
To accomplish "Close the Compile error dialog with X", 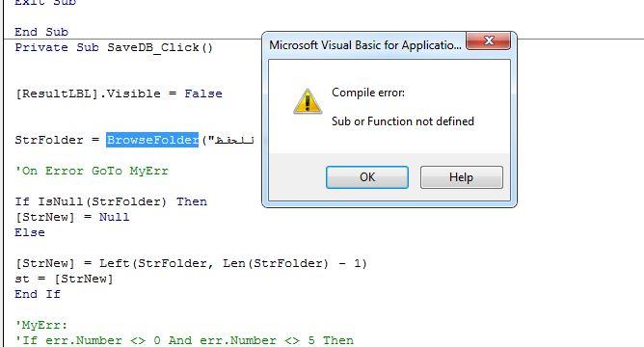I will (x=489, y=40).
